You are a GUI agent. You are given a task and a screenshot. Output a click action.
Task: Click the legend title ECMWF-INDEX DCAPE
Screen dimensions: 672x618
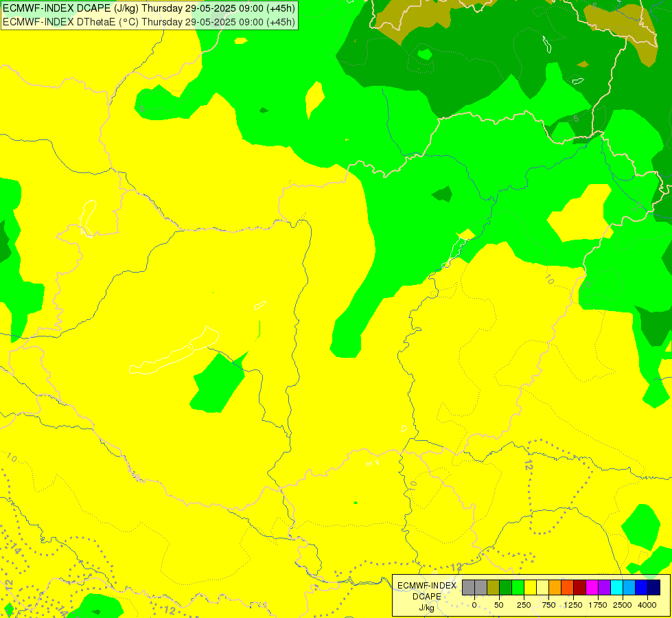(x=427, y=591)
